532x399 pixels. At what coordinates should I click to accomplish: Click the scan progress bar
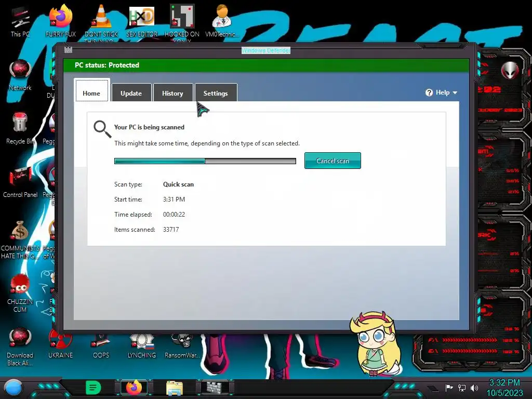(205, 161)
